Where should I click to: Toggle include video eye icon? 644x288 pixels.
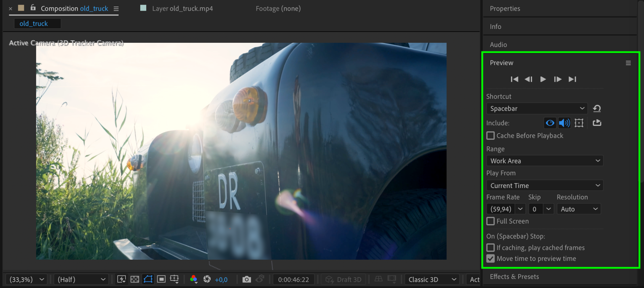point(550,123)
